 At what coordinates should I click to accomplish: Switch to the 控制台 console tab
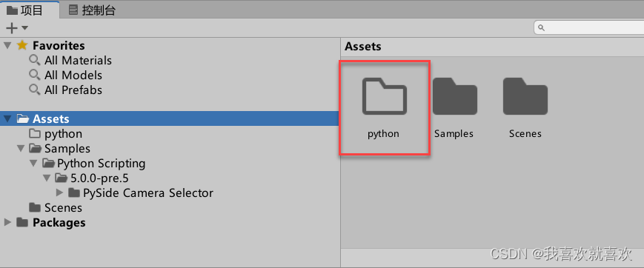pos(92,10)
